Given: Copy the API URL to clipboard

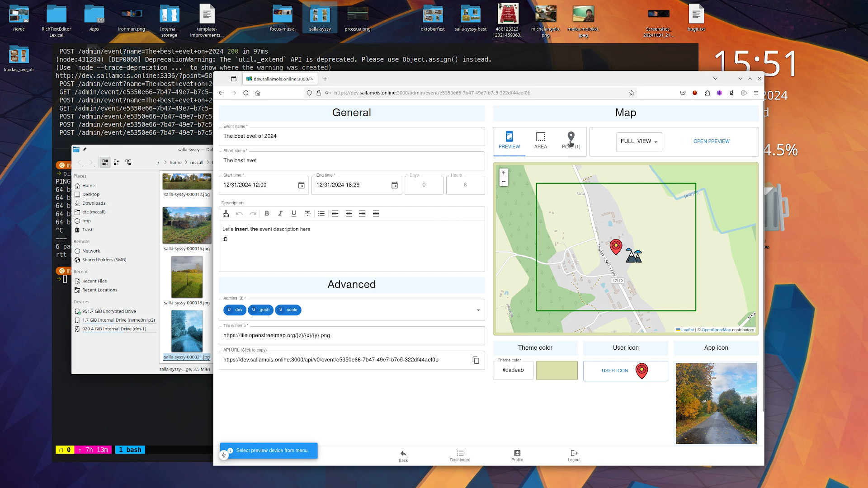Looking at the screenshot, I should point(476,360).
